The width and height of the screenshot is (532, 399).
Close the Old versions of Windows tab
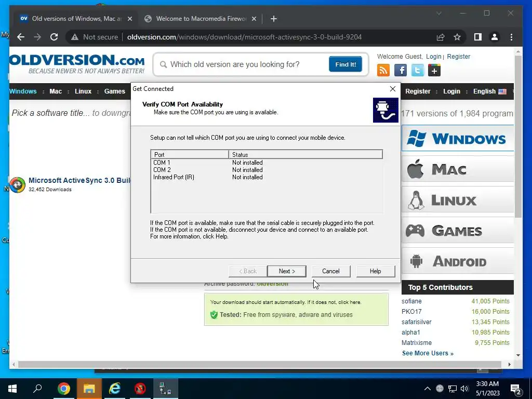coord(129,19)
